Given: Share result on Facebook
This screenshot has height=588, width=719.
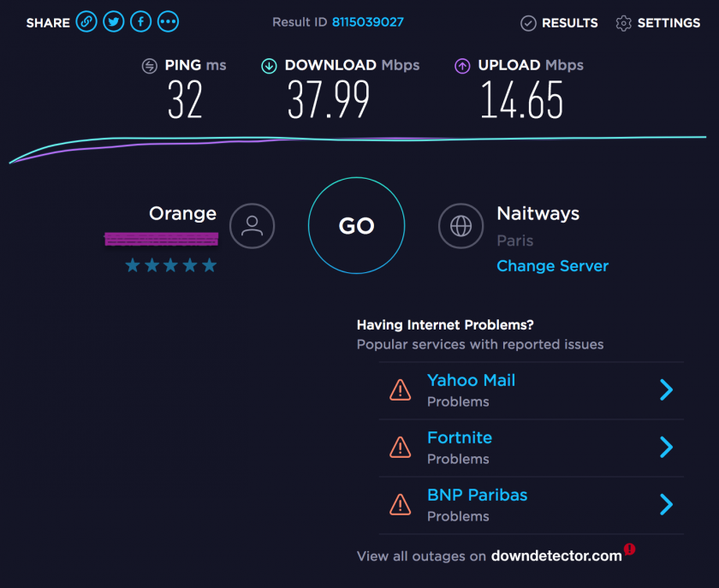Looking at the screenshot, I should (x=141, y=22).
